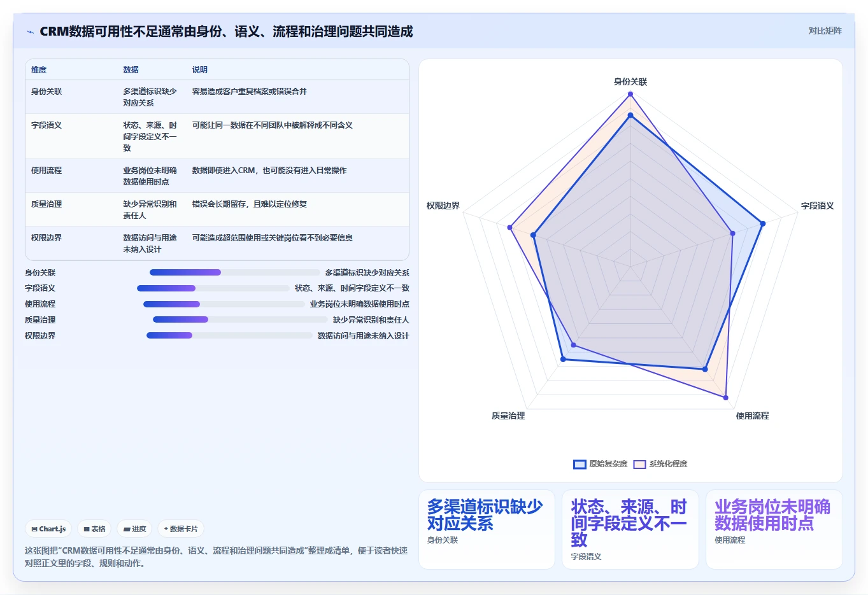Viewport: 868px width, 595px height.
Task: Select the 字段语义 table row cell
Action: [x=46, y=125]
